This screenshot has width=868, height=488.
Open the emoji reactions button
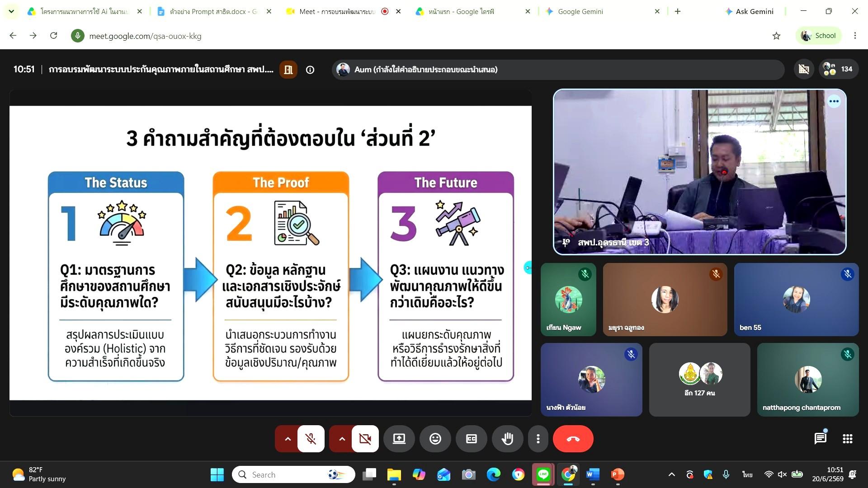coord(435,439)
